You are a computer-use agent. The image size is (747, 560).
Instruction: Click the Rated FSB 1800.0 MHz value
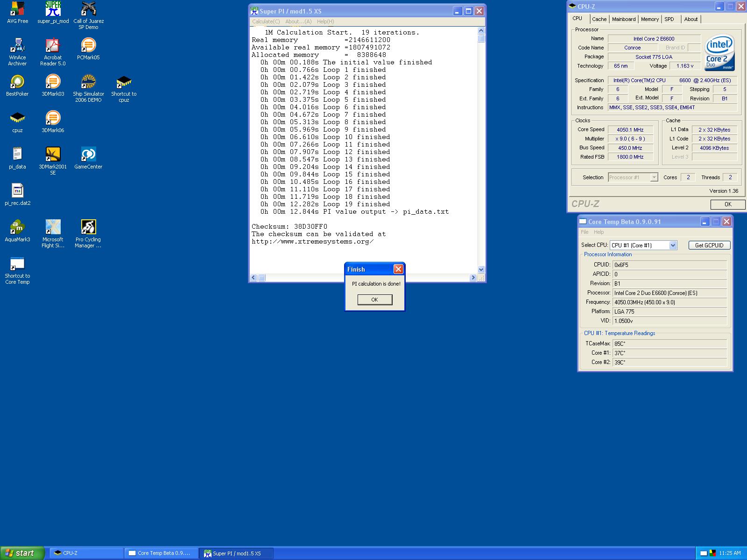tap(630, 157)
